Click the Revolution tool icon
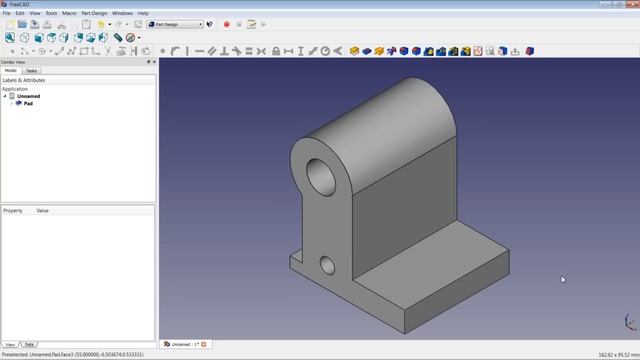This screenshot has height=360, width=640. point(391,51)
